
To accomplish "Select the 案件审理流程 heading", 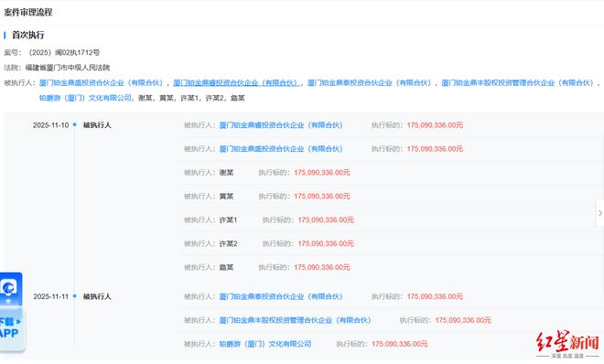I will (27, 12).
